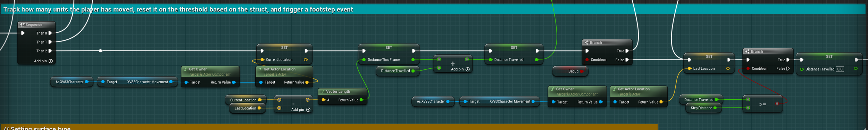Viewport: 868px width, 130px height.
Task: Select the Debug boolean variable node
Action: point(570,71)
